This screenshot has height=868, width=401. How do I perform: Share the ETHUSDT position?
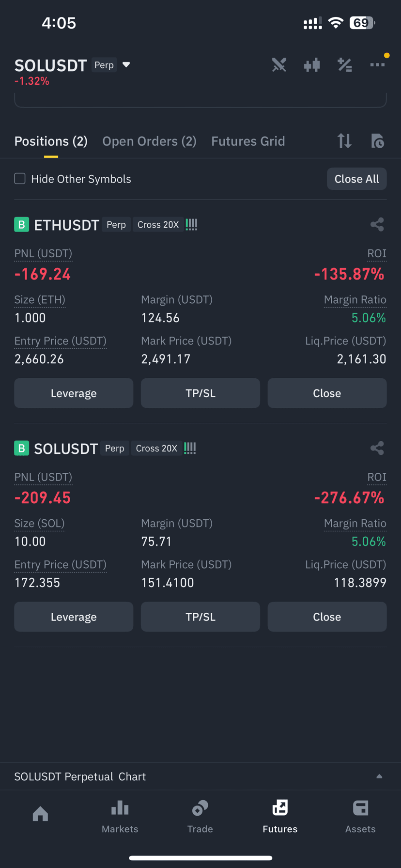click(377, 224)
